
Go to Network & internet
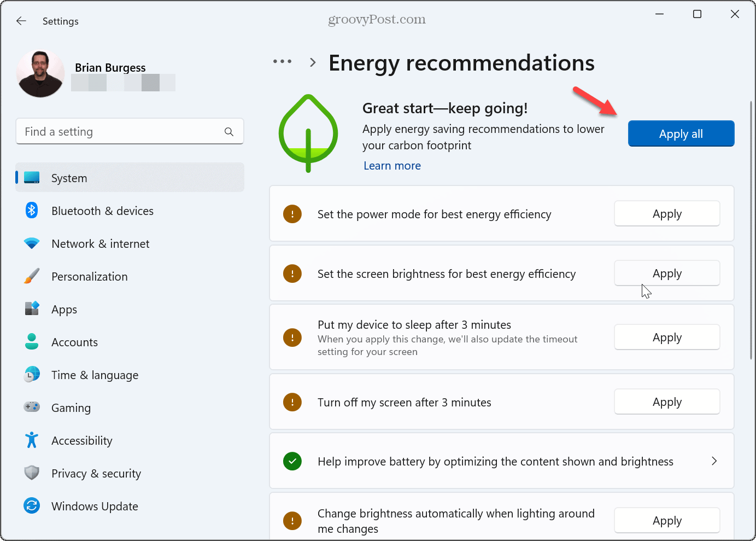(130, 243)
